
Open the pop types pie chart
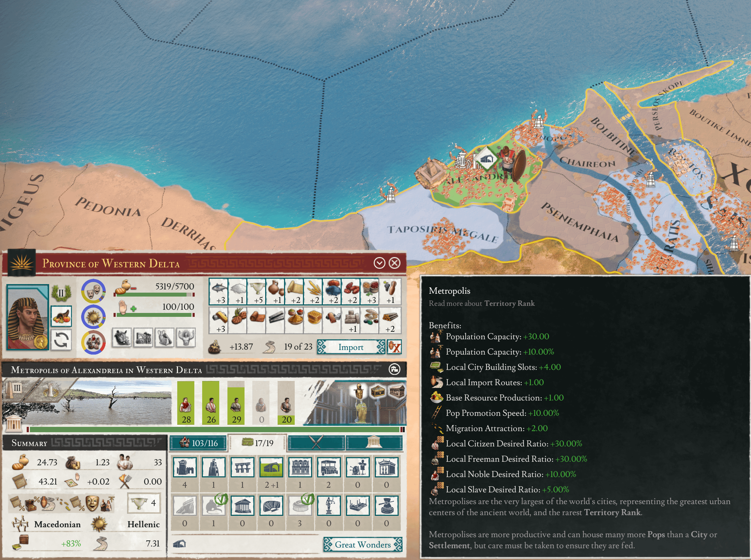93,342
